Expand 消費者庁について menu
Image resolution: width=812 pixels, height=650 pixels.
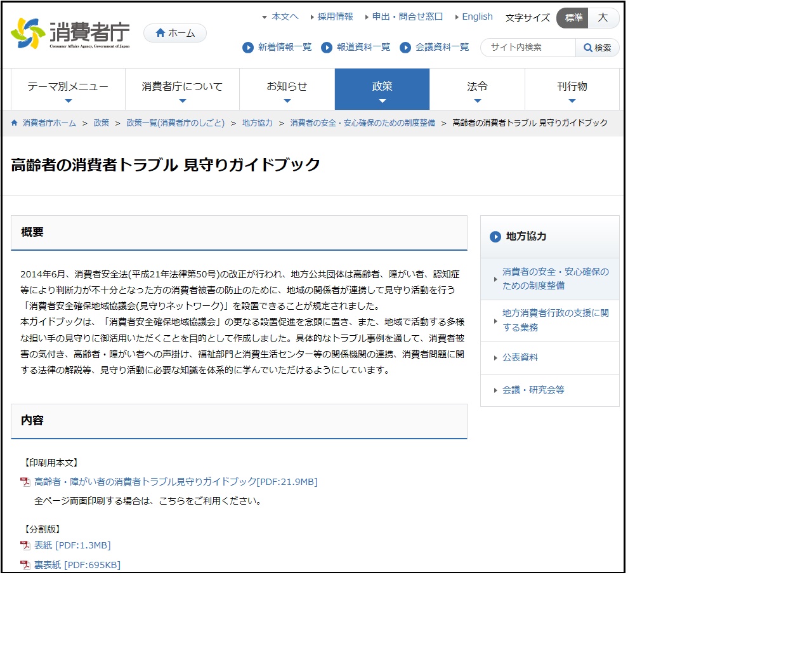coord(182,90)
